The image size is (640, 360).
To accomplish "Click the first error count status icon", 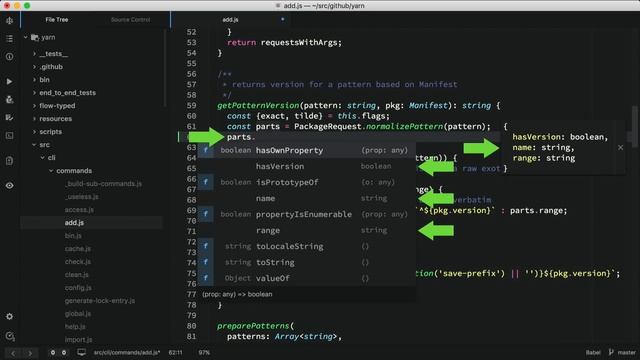I will pos(53,352).
